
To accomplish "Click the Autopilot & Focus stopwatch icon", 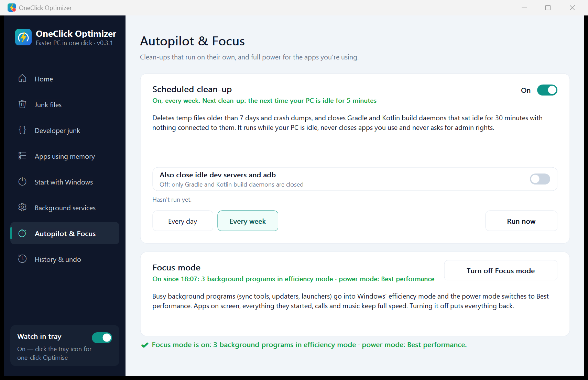I will (22, 233).
